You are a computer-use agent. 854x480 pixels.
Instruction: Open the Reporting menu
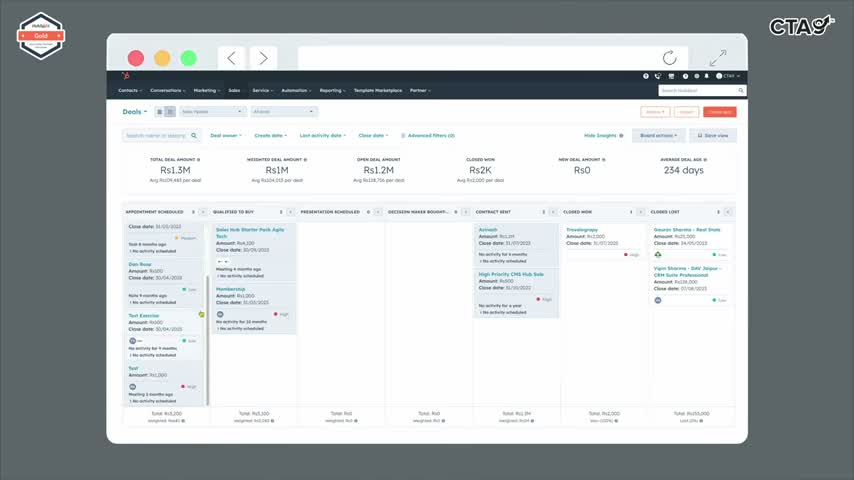point(332,90)
